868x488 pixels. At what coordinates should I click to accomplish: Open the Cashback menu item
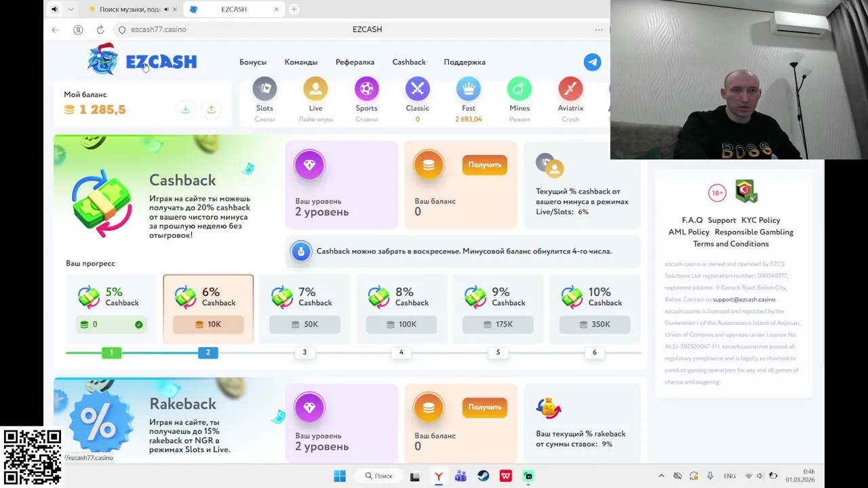pyautogui.click(x=409, y=62)
